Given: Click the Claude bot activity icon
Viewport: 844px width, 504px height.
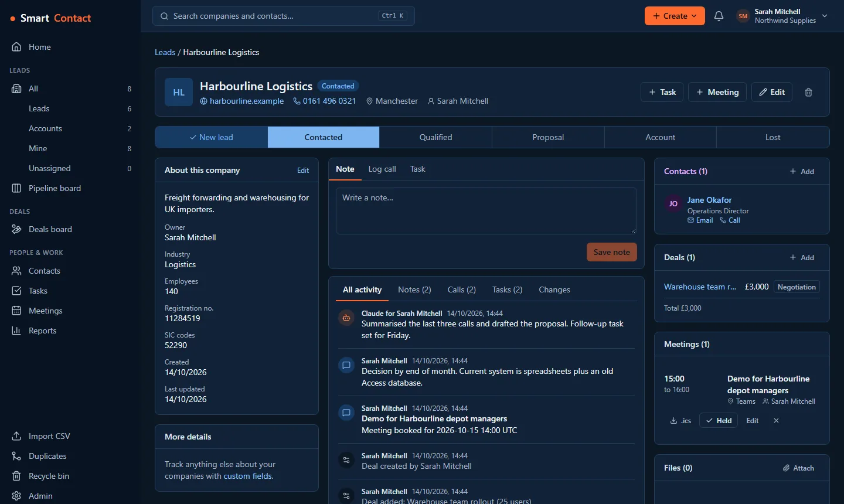Looking at the screenshot, I should click(x=346, y=318).
